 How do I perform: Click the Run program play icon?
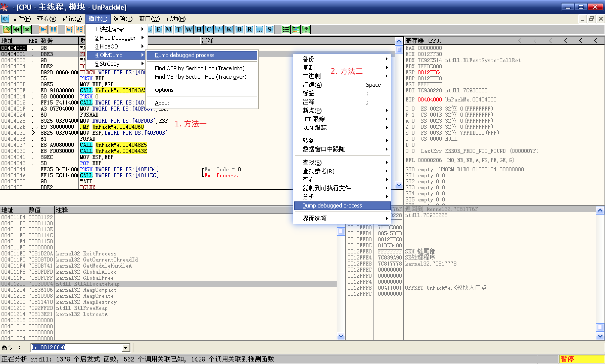(x=43, y=30)
